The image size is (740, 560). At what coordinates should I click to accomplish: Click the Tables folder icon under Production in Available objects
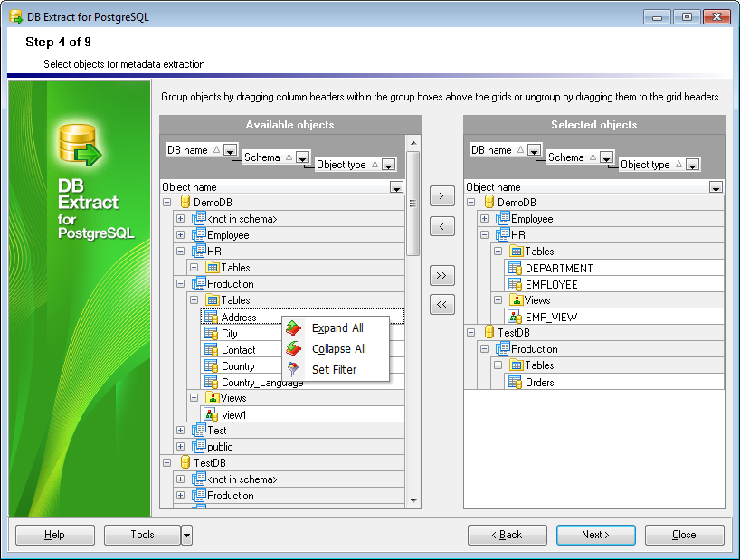point(213,300)
